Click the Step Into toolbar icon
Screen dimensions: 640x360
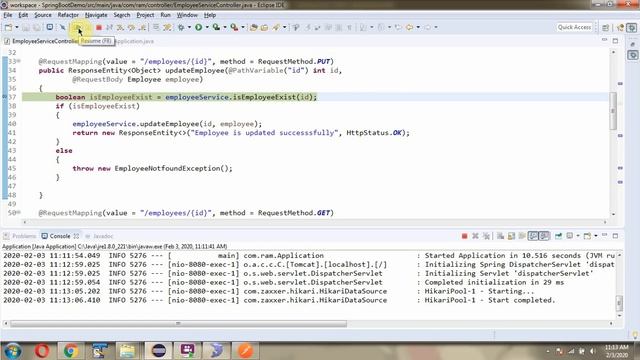click(x=120, y=27)
